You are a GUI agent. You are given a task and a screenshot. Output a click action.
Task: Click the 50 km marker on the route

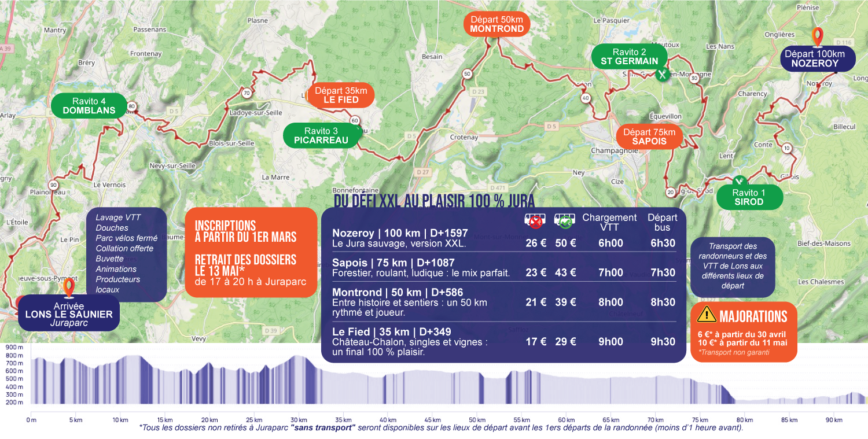click(467, 73)
